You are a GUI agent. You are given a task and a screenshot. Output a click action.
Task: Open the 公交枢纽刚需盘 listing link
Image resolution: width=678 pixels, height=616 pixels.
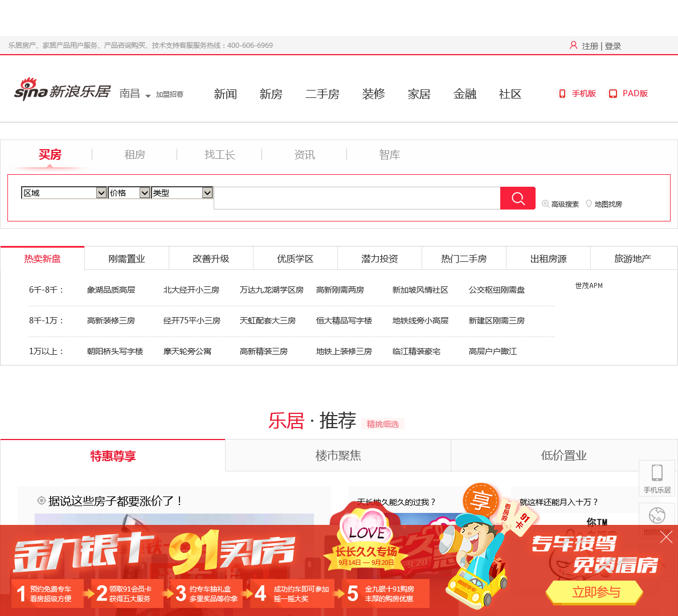coord(497,290)
